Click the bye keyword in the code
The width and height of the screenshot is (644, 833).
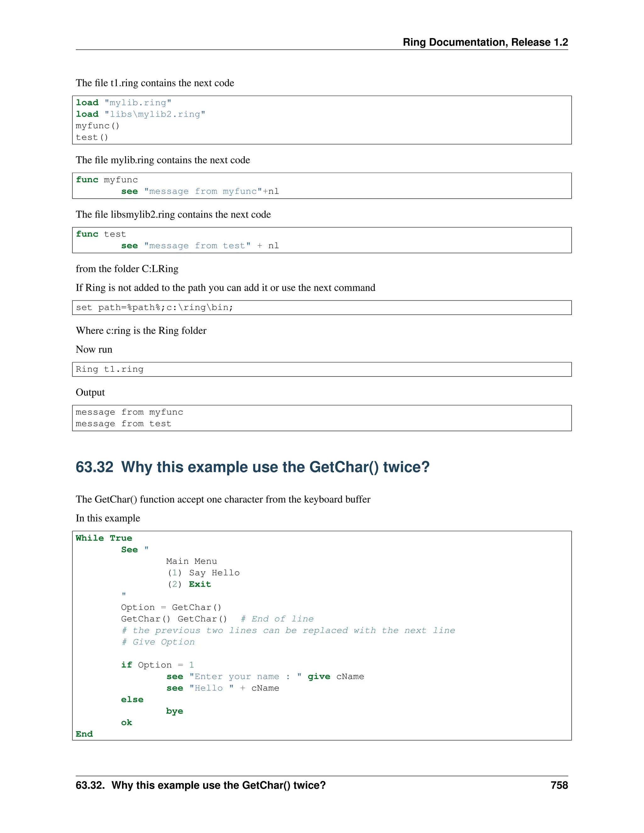click(174, 711)
